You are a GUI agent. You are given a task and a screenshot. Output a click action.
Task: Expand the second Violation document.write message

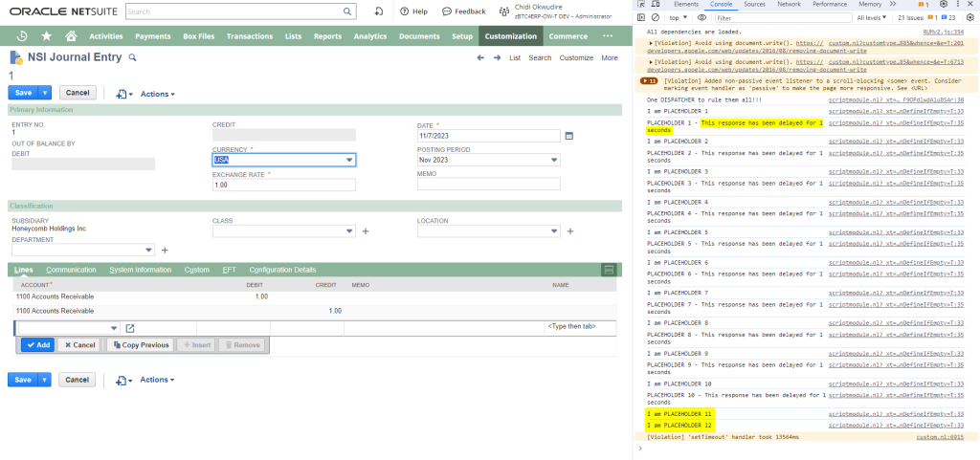tap(652, 62)
